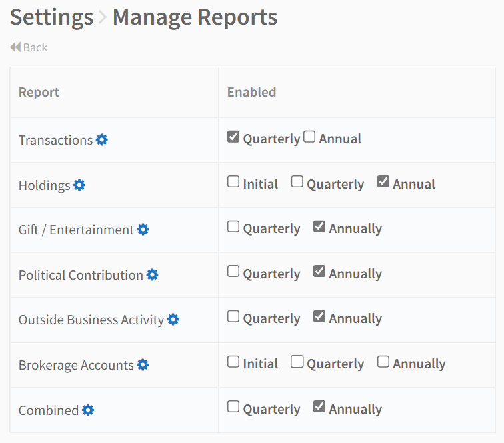504x443 pixels.
Task: Uncheck Quarterly for Transactions report
Action: click(233, 136)
